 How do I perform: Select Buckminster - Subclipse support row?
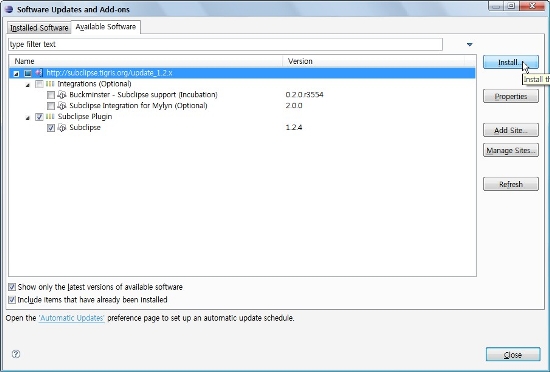coord(143,95)
